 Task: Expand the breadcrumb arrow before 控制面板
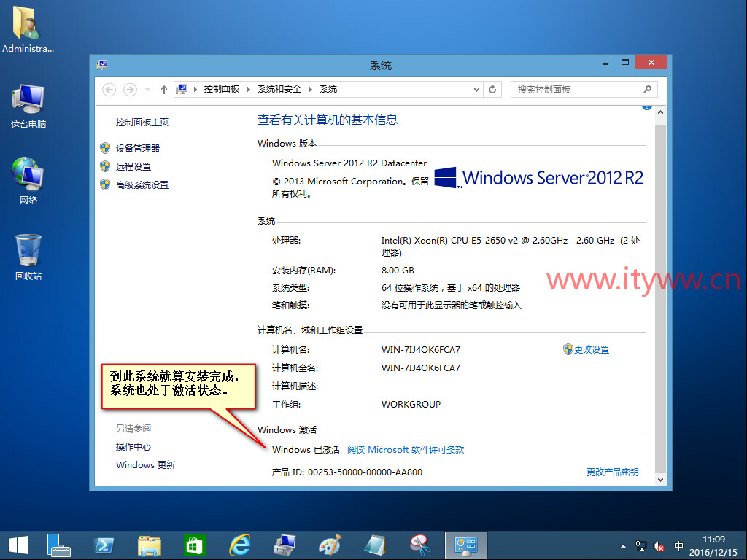coord(196,89)
